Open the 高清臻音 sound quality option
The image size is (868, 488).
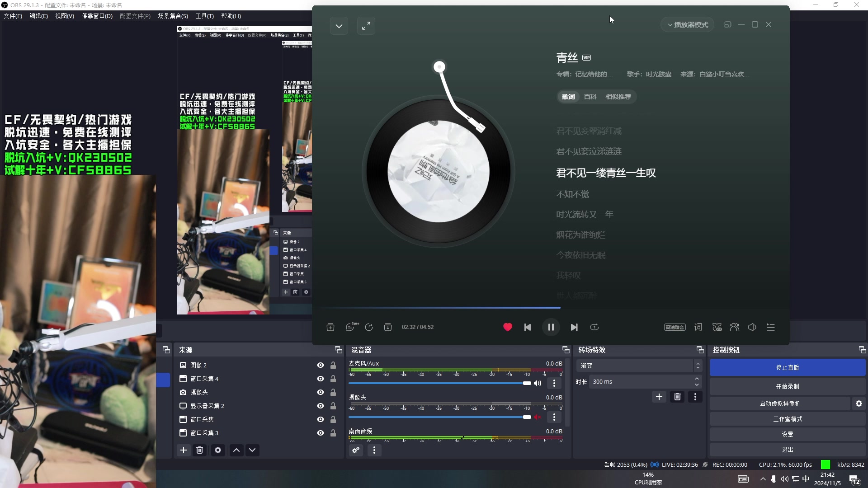[x=675, y=327]
